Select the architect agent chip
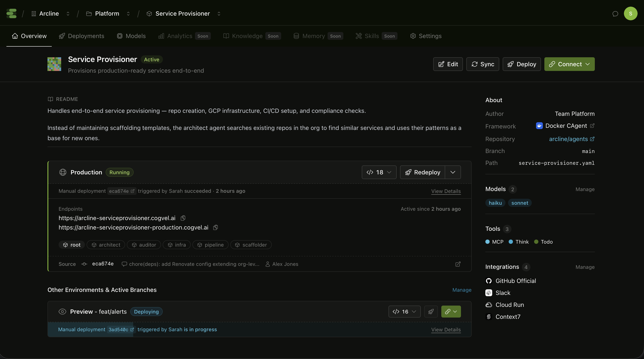Screen dimensions: 644x359 click(x=106, y=245)
